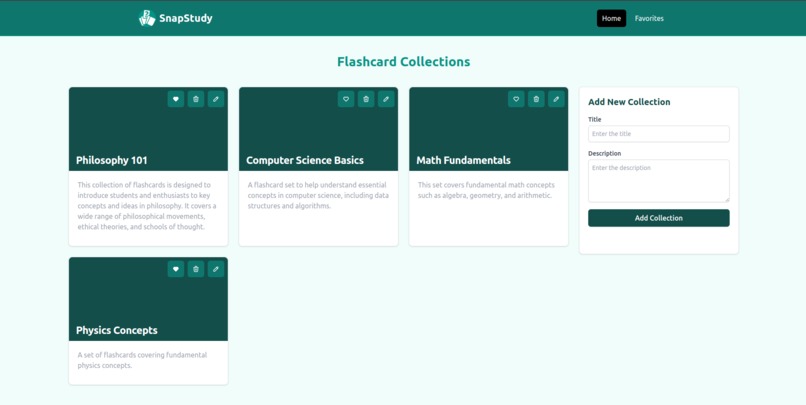
Task: Open the Philosophy 101 card title
Action: [x=112, y=160]
